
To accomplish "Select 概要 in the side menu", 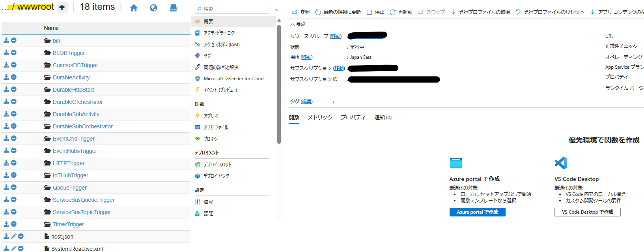I will pyautogui.click(x=233, y=22).
